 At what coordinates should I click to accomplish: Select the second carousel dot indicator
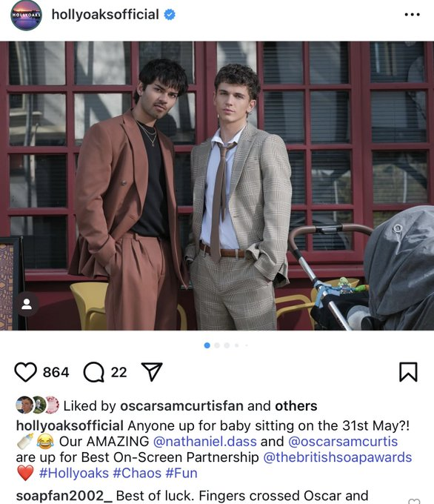pos(217,345)
